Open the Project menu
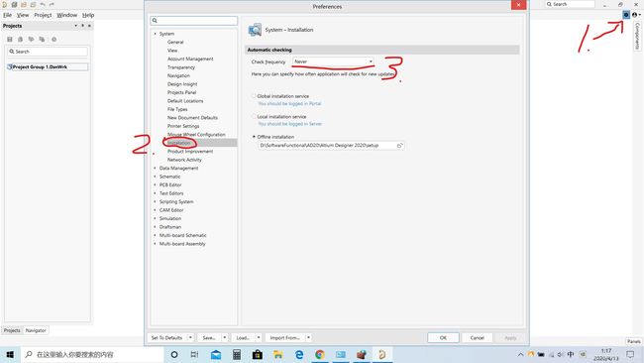Image resolution: width=644 pixels, height=363 pixels. (43, 15)
